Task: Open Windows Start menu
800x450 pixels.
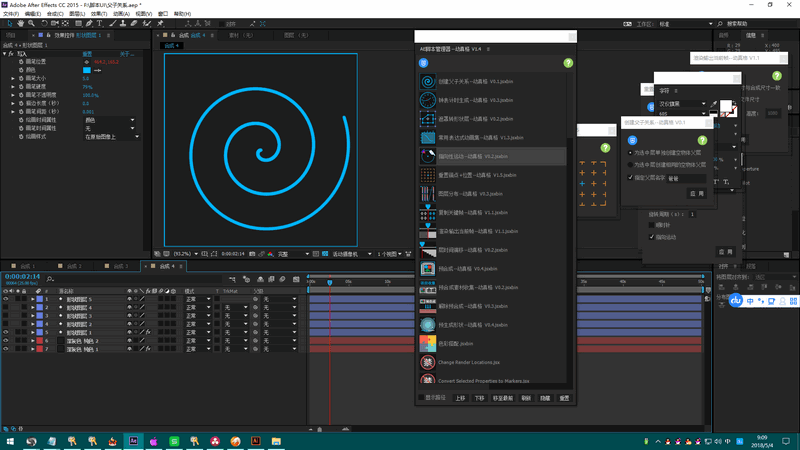Action: 10,441
